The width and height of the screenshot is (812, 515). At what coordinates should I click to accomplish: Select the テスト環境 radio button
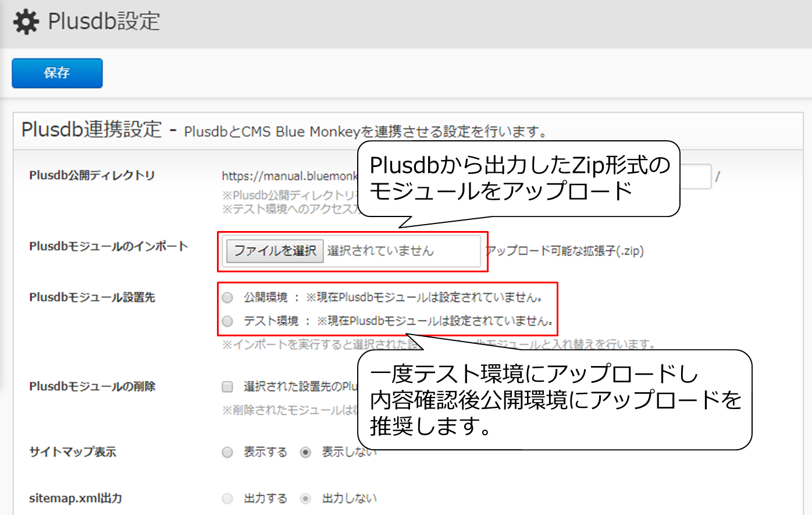click(227, 321)
